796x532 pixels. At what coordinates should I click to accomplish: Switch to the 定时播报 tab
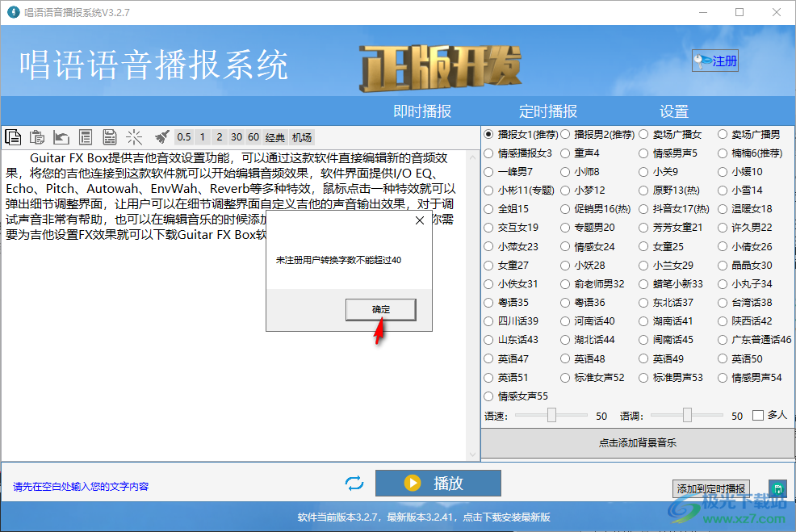tap(549, 111)
